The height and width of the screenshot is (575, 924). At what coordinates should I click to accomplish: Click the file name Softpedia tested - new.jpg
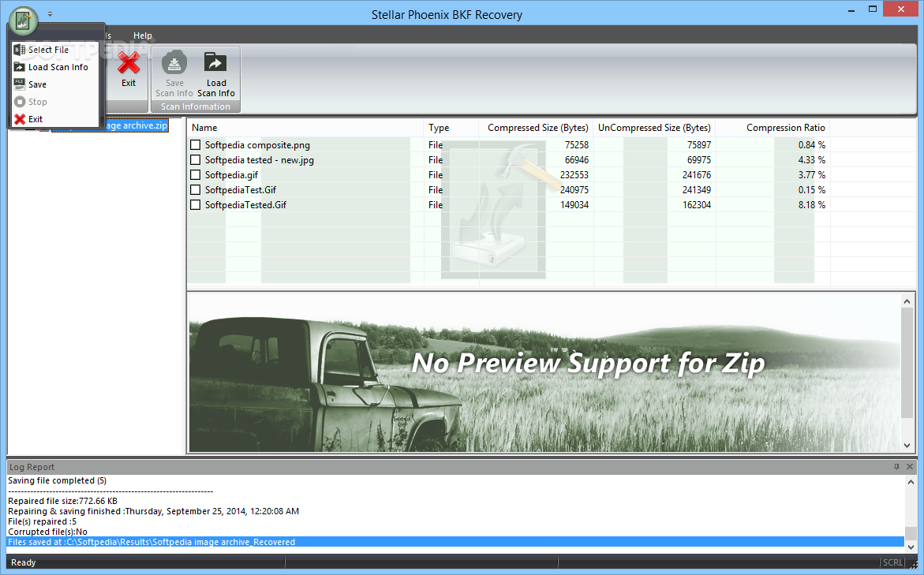[x=260, y=159]
